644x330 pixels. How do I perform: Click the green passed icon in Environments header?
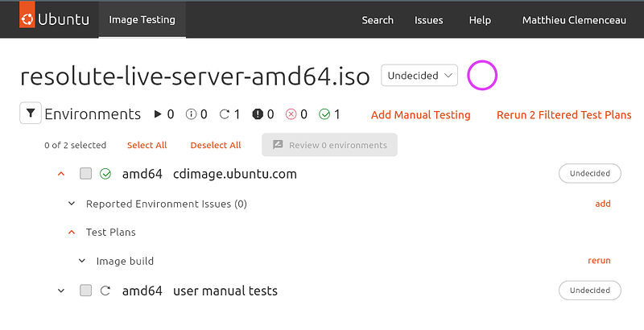tap(324, 114)
